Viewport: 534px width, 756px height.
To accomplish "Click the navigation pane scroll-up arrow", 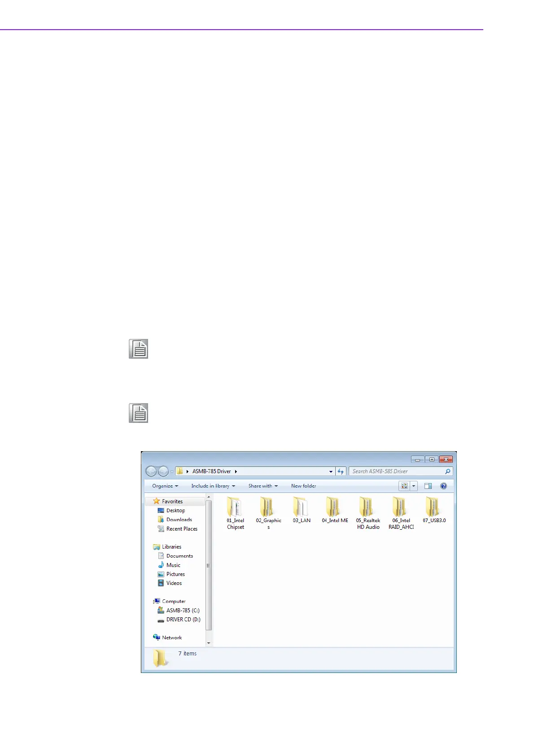I will coord(209,497).
